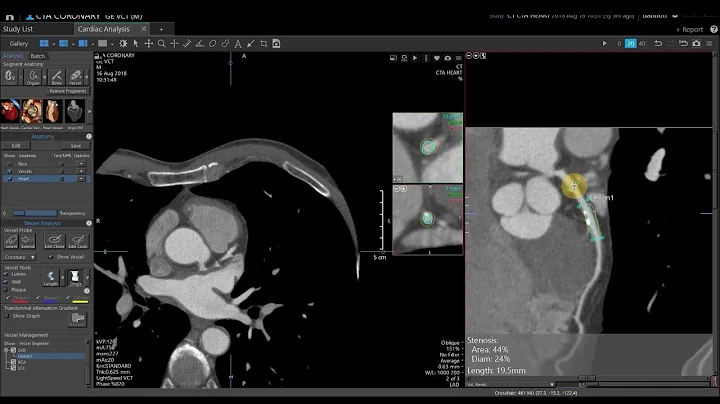Adjust the Transparency slider
This screenshot has width=720, height=404.
click(35, 213)
